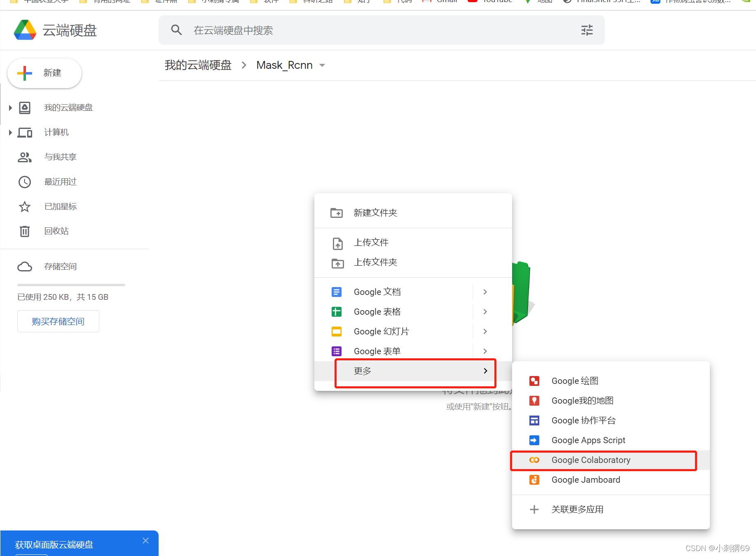Click 购买存储空间 button

[58, 321]
